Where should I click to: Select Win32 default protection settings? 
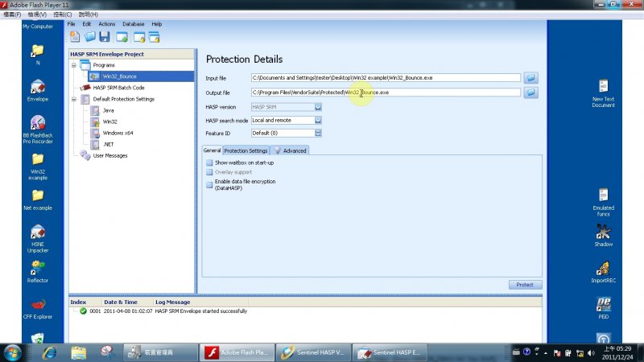pos(109,121)
